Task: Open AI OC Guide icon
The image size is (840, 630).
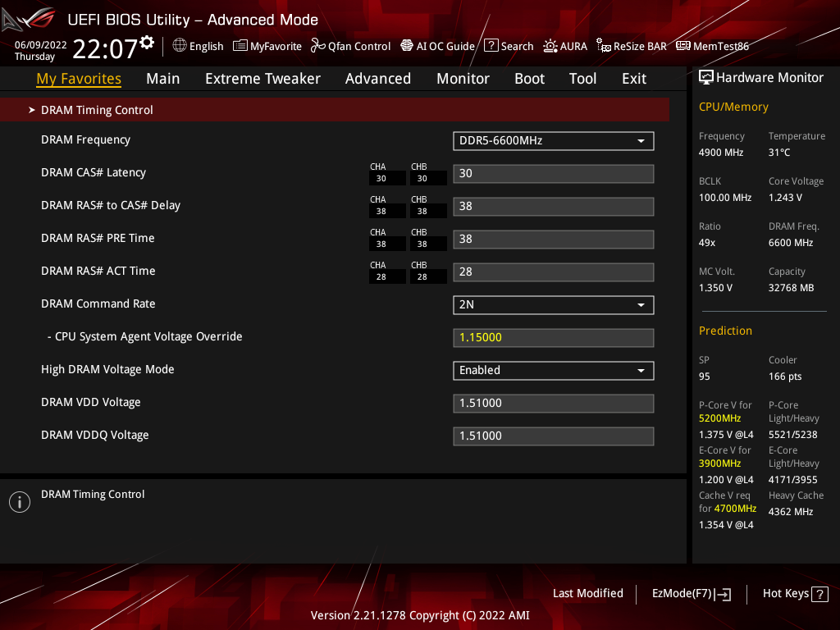Action: (407, 46)
